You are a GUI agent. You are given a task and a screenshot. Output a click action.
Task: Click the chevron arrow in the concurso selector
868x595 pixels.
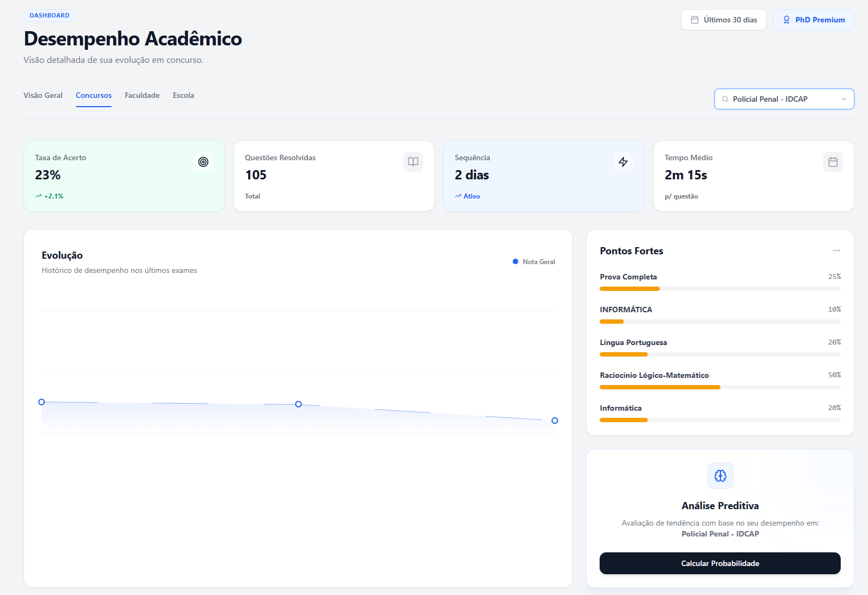[x=843, y=99]
